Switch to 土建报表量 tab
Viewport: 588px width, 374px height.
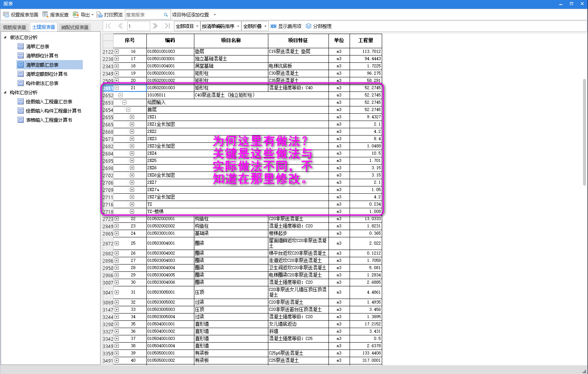tap(43, 27)
